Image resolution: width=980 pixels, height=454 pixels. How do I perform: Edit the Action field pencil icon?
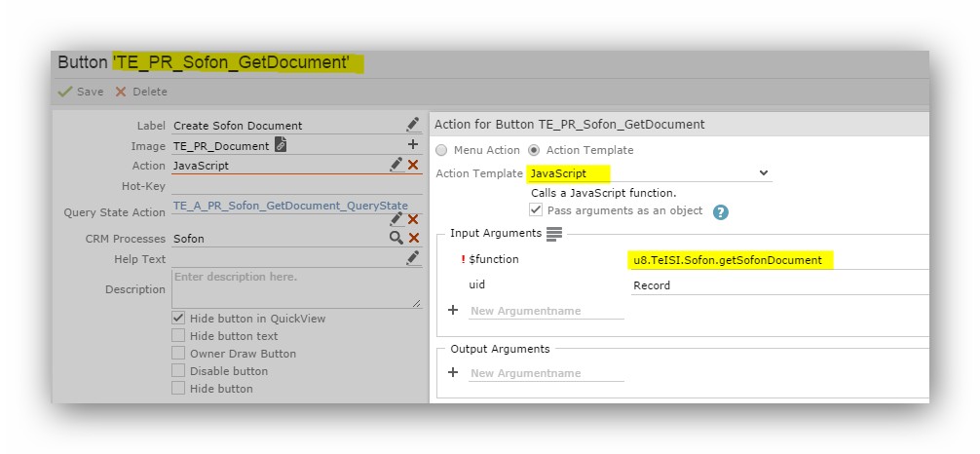pyautogui.click(x=396, y=165)
